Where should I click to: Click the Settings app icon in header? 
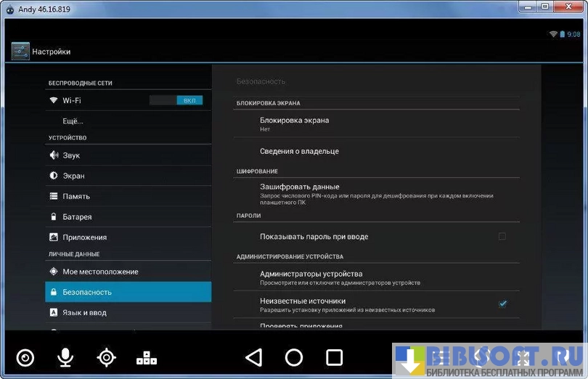coord(20,52)
